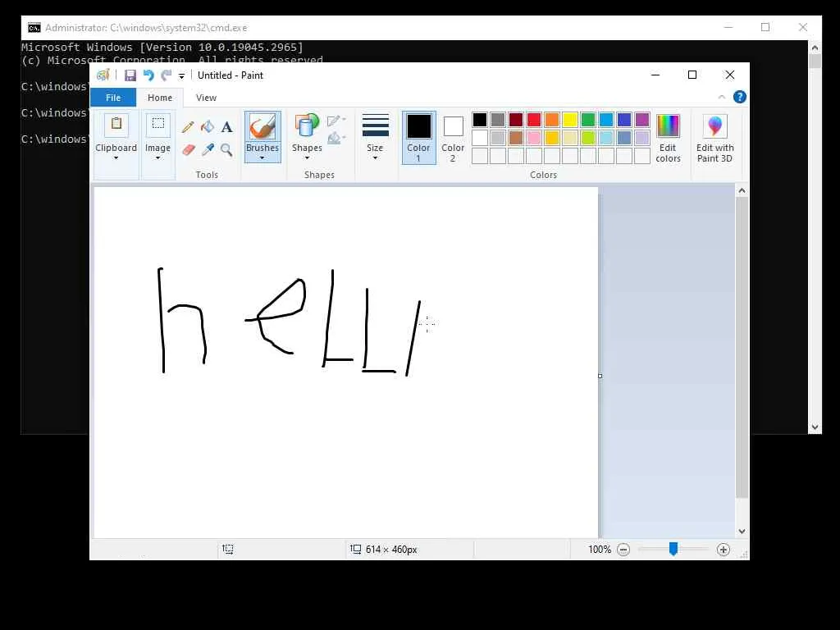
Task: Pick the red color swatch
Action: (534, 120)
